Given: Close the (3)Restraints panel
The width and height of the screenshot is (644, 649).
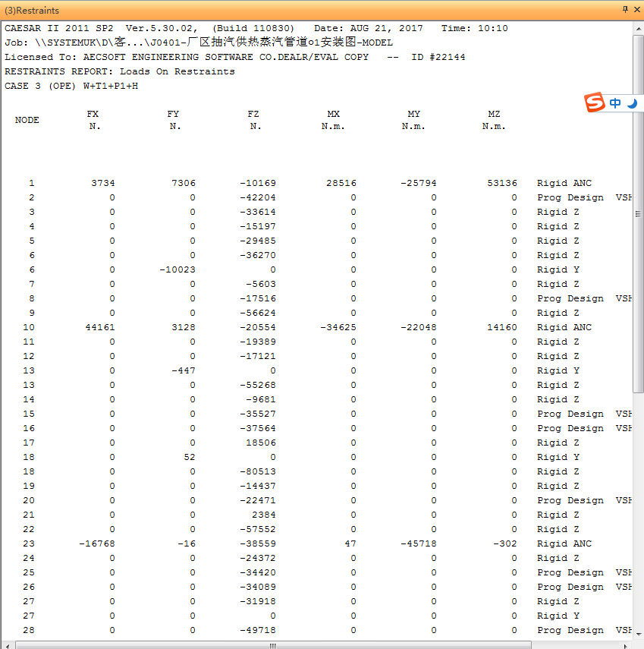Looking at the screenshot, I should [636, 10].
